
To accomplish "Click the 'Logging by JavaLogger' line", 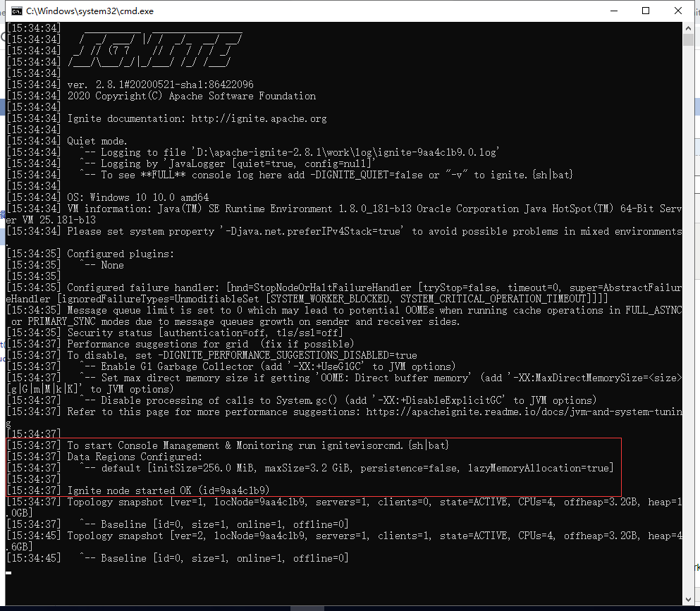I will click(x=227, y=163).
